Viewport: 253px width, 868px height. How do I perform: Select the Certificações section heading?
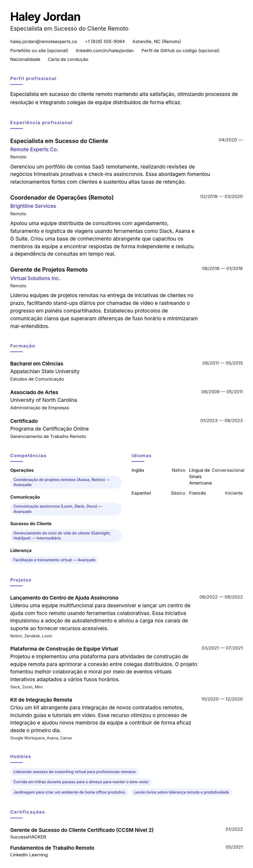click(x=27, y=812)
